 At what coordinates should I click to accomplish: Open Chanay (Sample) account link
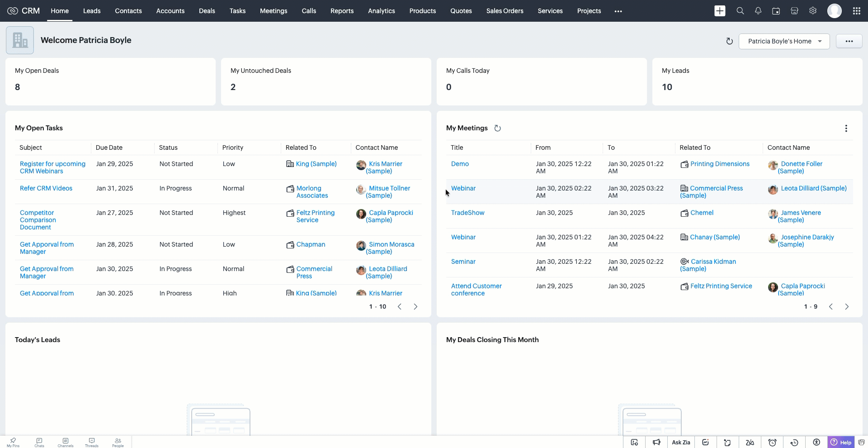[x=715, y=237]
